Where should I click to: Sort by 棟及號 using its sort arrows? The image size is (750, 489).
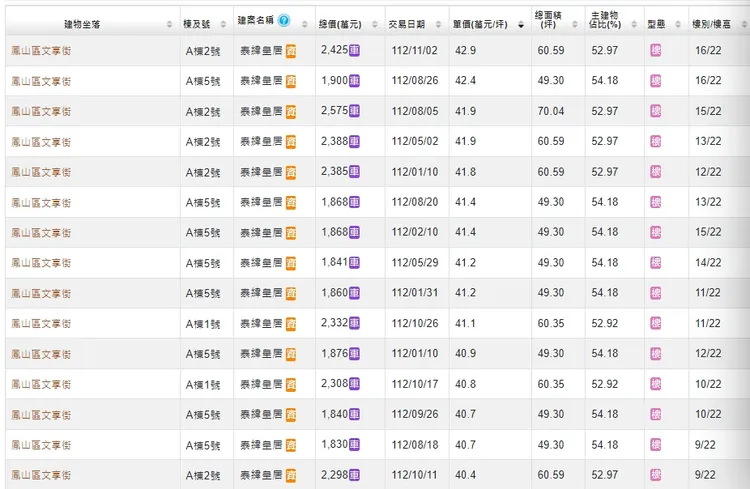point(223,24)
